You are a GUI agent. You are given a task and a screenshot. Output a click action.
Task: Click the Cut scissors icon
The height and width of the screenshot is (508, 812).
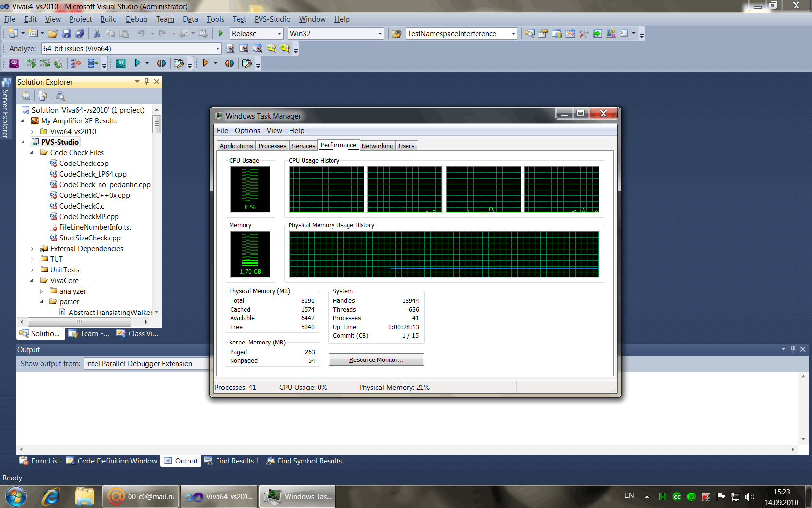point(97,34)
